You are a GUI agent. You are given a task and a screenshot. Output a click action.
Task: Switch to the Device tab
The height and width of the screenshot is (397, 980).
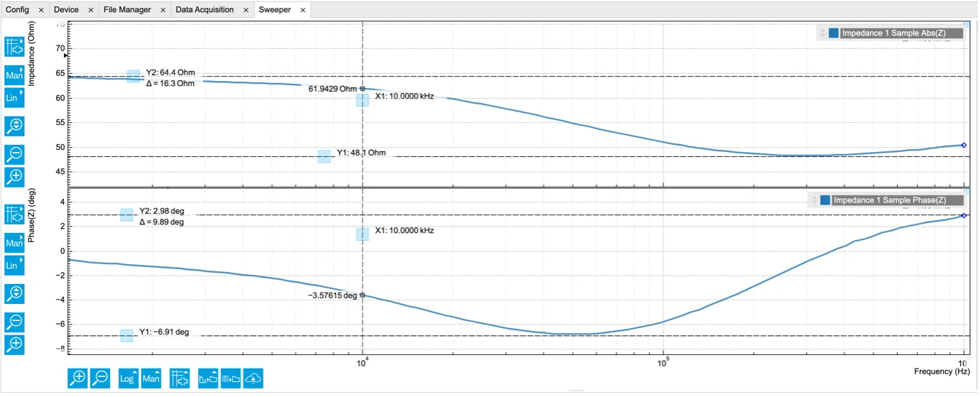(66, 9)
